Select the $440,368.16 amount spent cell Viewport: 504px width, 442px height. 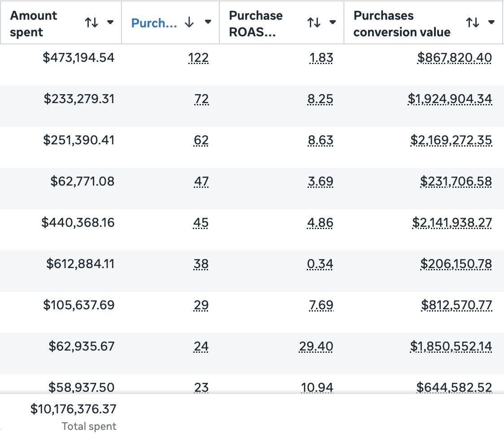[x=78, y=222]
